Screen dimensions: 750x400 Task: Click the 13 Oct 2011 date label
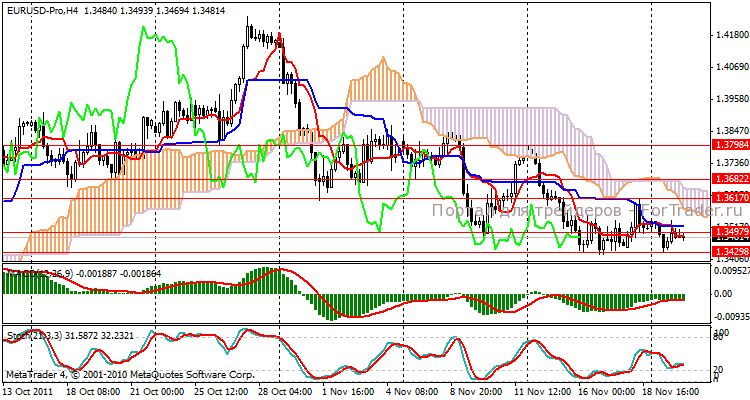(27, 390)
